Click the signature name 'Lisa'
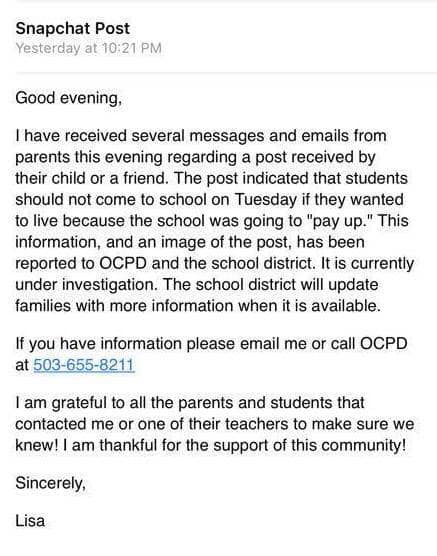The width and height of the screenshot is (437, 556). (x=30, y=521)
